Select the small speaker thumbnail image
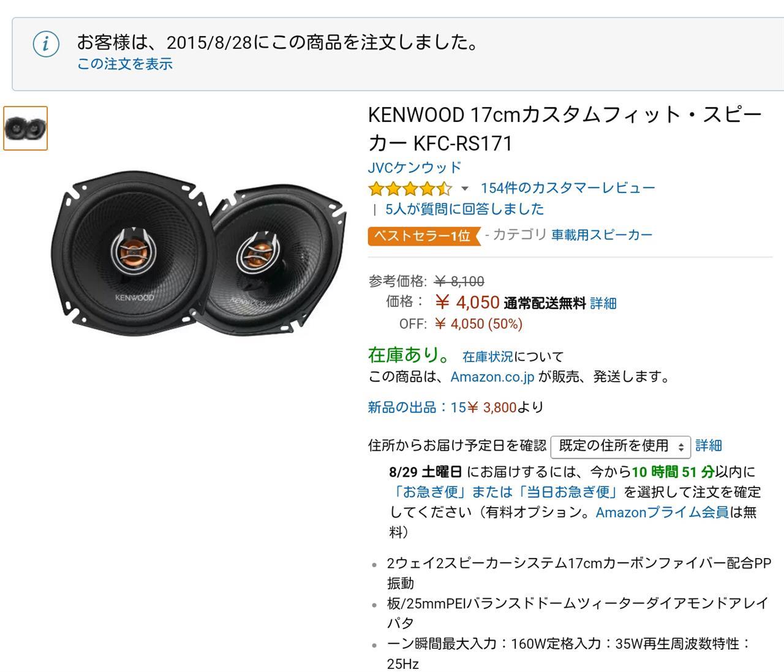 25,128
